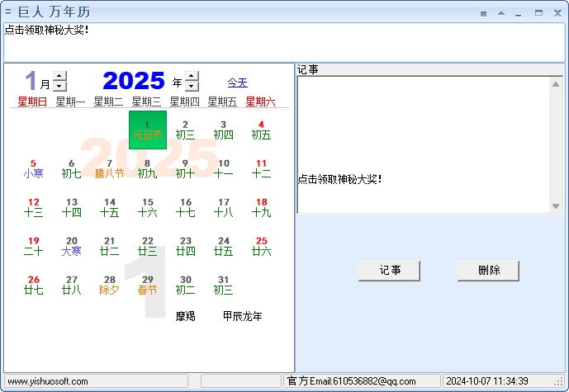
Task: Click the notes scrollbar up arrow
Action: pos(556,84)
